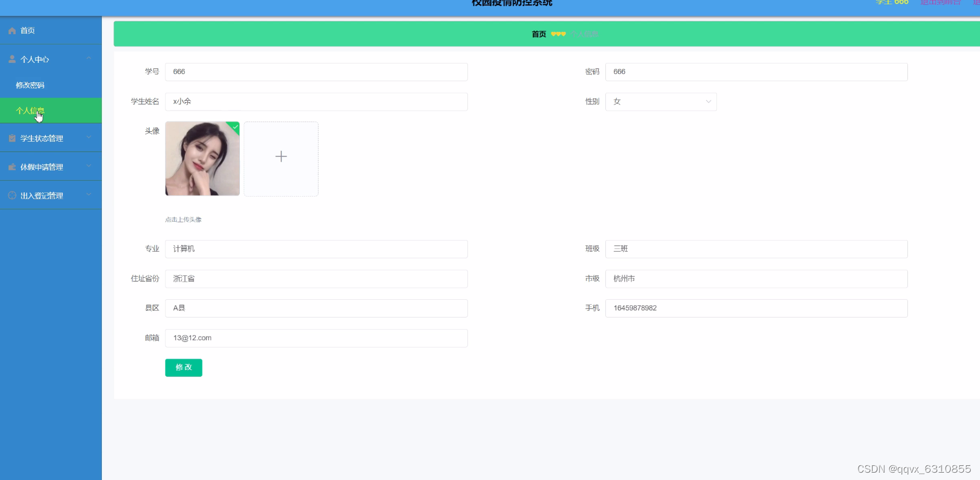This screenshot has height=480, width=980.
Task: Focus the 手机 phone input field
Action: coord(757,308)
